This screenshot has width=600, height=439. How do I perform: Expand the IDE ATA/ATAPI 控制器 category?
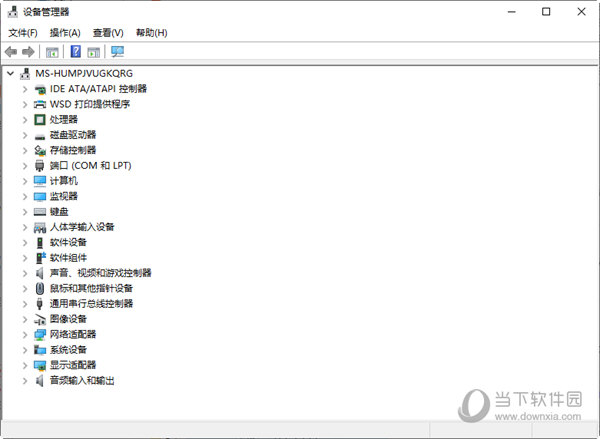click(x=25, y=89)
